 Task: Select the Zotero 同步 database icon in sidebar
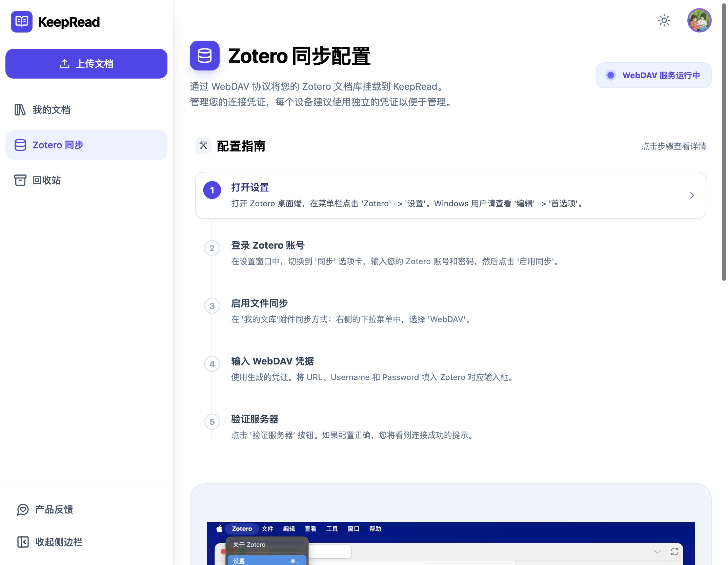(x=20, y=145)
